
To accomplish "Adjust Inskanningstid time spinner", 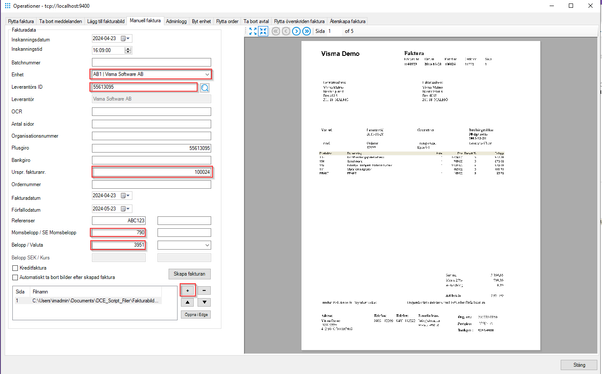I will coord(128,50).
